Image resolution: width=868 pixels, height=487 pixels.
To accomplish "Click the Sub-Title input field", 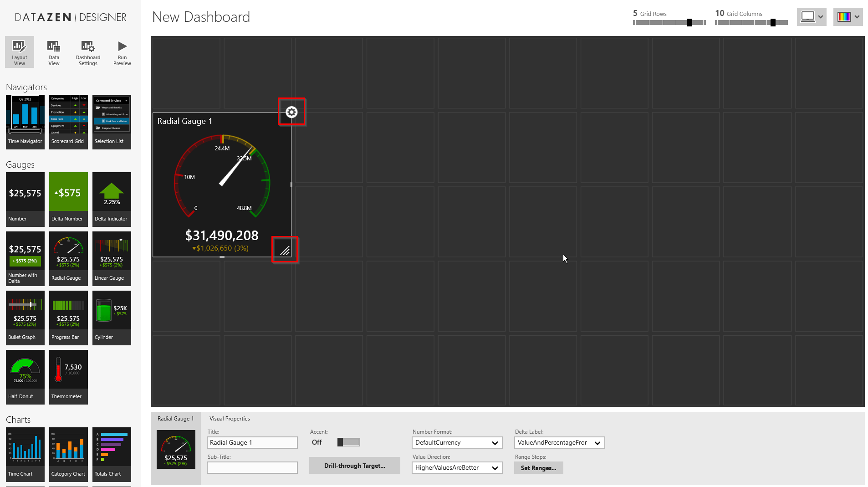I will [x=252, y=468].
